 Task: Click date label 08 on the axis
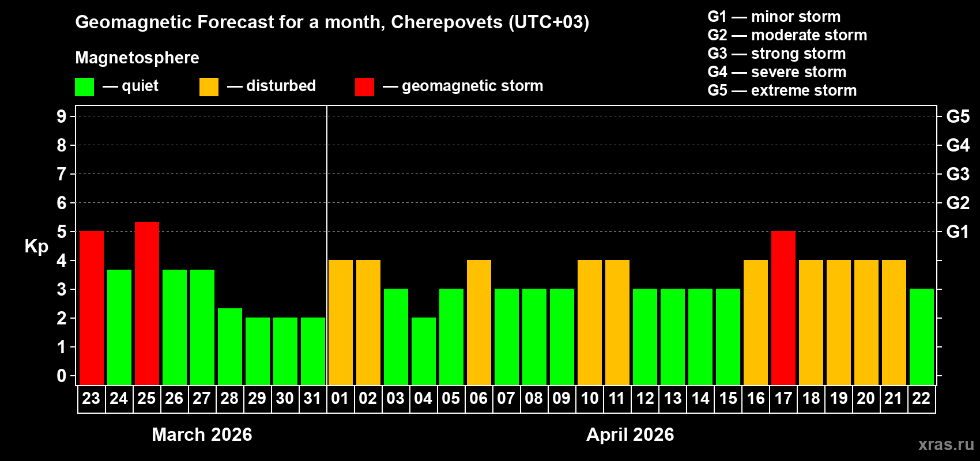534,398
